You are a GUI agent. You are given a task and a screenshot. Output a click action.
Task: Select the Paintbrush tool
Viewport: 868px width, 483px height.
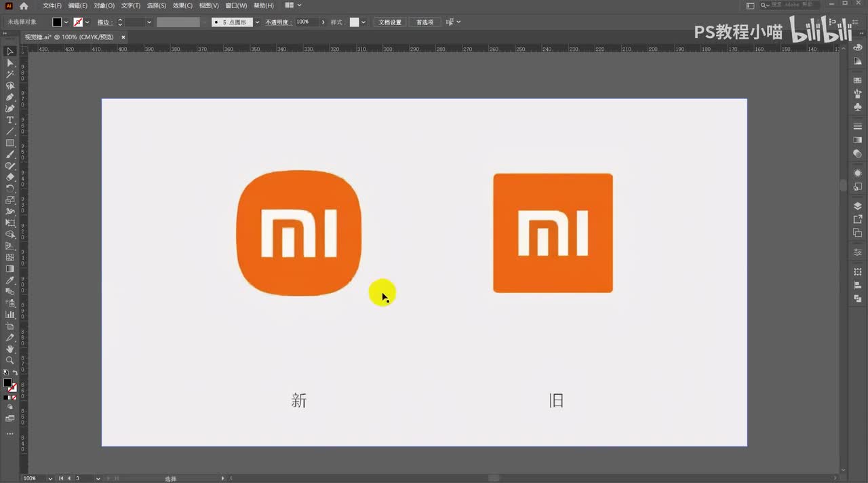point(10,155)
